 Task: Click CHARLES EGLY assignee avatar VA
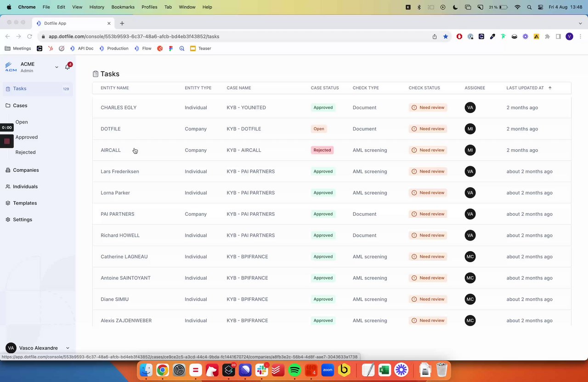[470, 107]
